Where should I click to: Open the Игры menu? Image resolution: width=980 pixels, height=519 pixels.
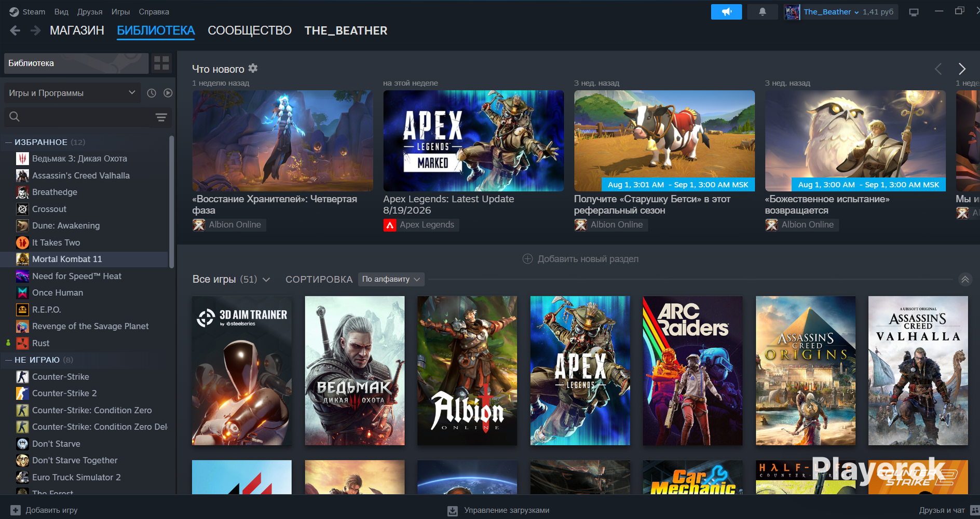click(120, 11)
